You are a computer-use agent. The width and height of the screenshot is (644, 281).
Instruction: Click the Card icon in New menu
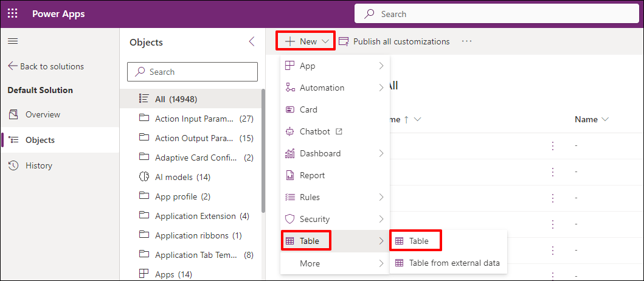(290, 109)
